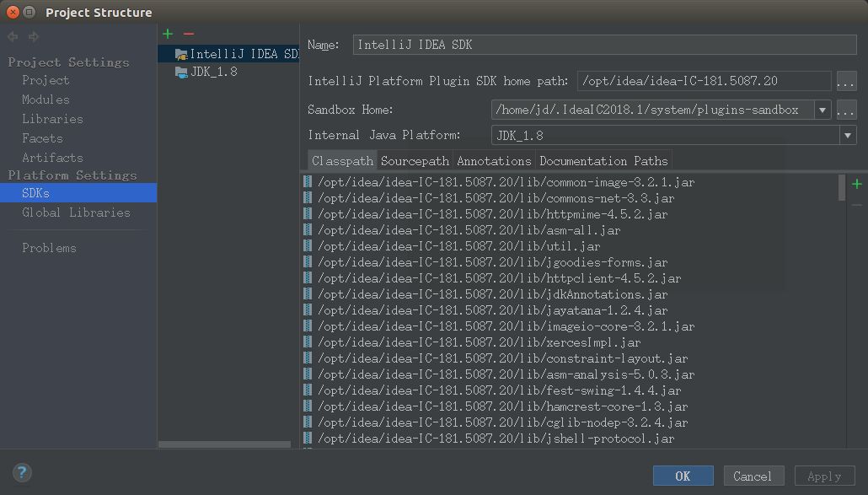Screen dimensions: 868x495
Task: Switch to the Documentation Paths tab
Action: click(603, 161)
